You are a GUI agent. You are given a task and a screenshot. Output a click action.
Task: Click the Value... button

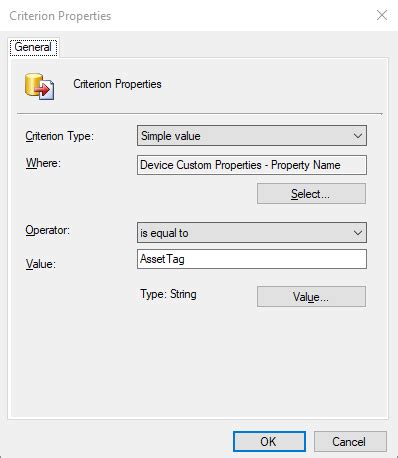(x=311, y=297)
